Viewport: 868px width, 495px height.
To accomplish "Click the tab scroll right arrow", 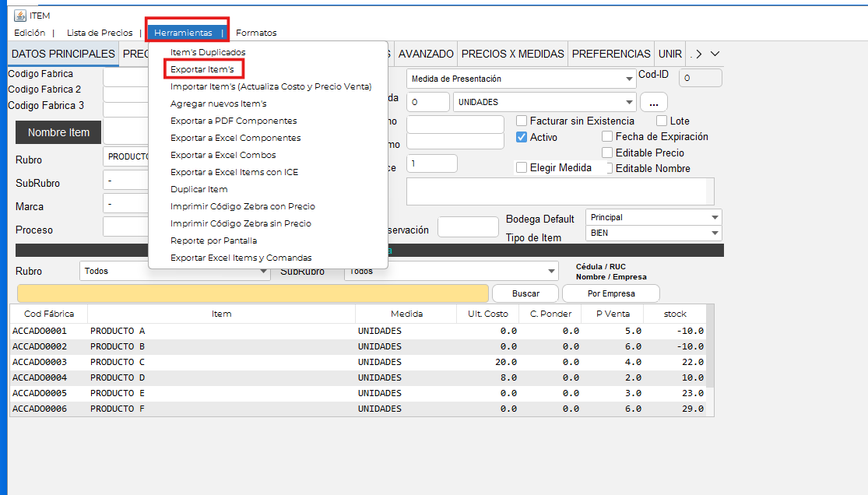I will [698, 54].
